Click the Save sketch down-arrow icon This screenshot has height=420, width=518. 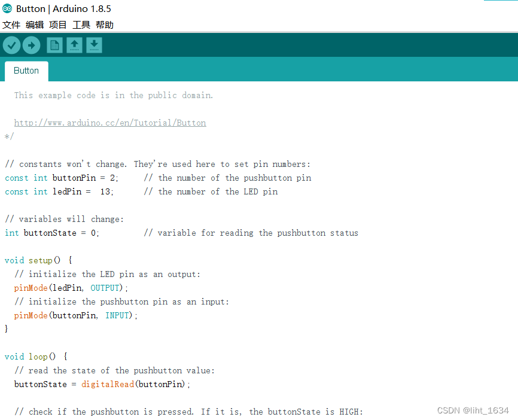tap(94, 45)
